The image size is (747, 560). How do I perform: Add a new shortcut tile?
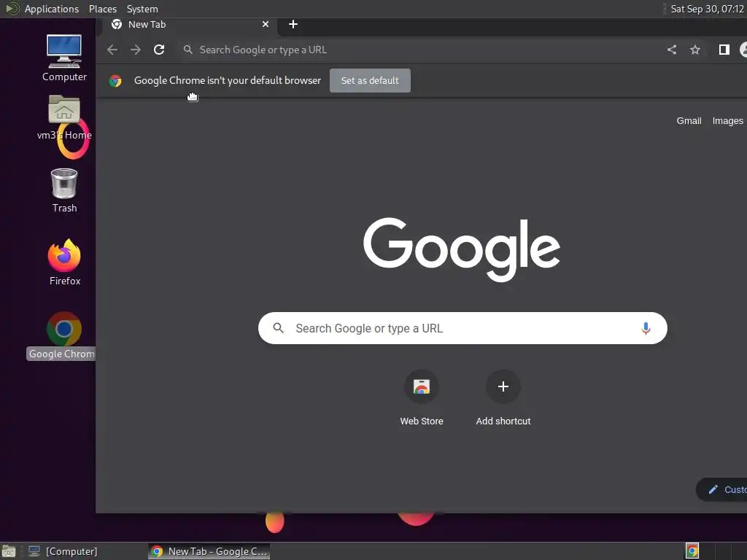coord(503,398)
